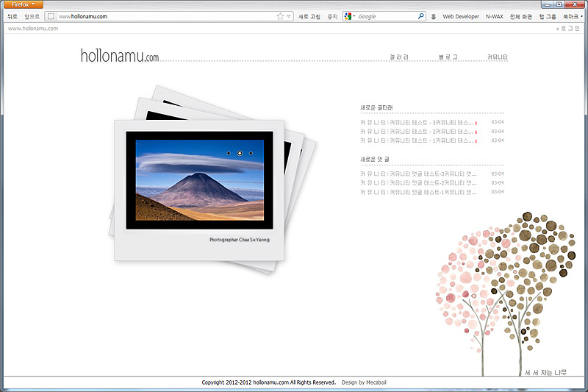The image size is (588, 392).
Task: Click the +로그인 login link
Action: [567, 29]
